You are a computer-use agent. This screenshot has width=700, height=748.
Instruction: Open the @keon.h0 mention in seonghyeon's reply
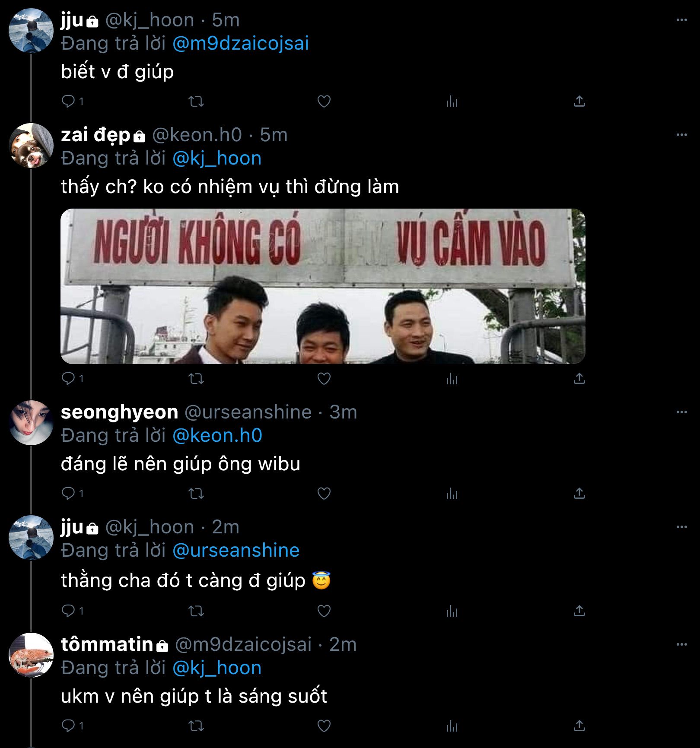pyautogui.click(x=217, y=435)
